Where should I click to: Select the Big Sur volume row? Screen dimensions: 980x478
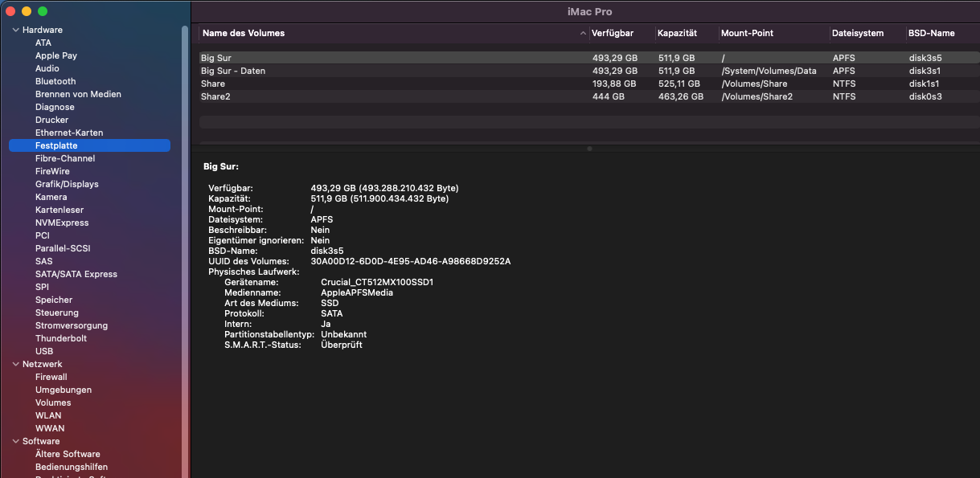pos(589,58)
